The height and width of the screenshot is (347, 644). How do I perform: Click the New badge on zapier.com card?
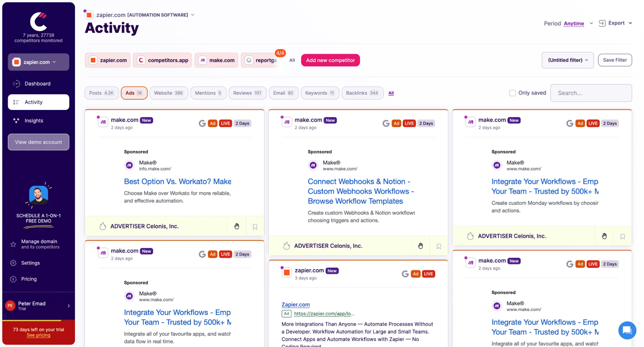(x=332, y=271)
